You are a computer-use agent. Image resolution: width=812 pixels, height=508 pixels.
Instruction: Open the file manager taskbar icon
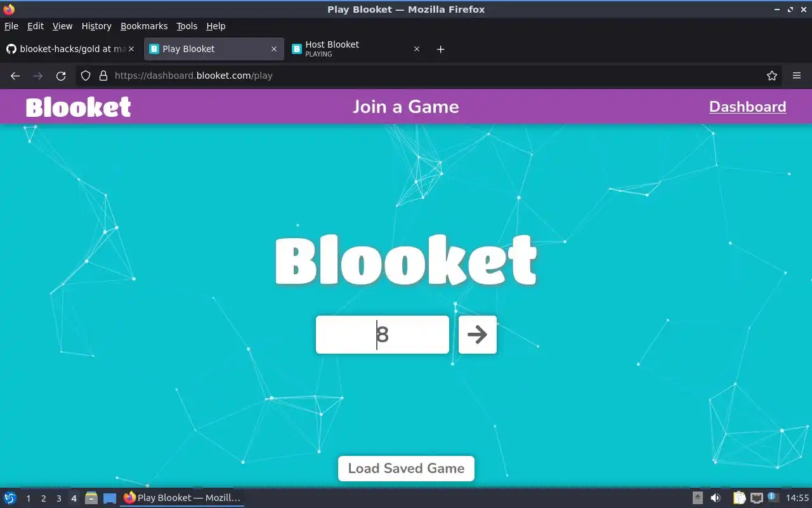(x=91, y=498)
